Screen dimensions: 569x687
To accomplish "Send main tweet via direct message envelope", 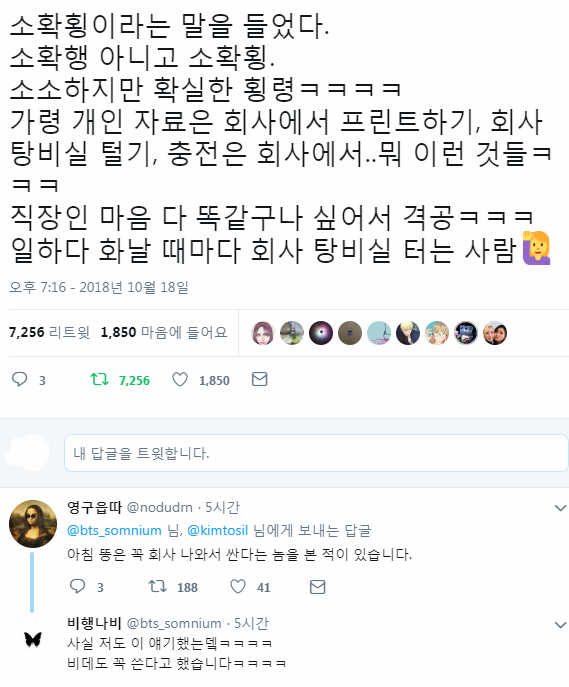I will pos(259,379).
